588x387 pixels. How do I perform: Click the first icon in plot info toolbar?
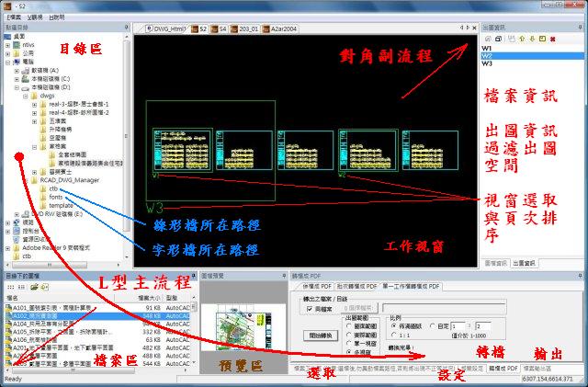point(487,40)
